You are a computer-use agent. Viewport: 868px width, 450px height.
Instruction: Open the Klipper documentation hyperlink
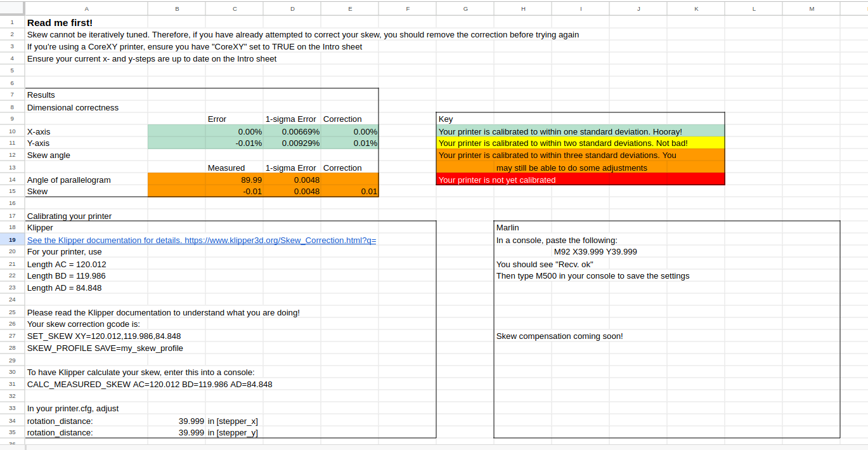click(202, 241)
